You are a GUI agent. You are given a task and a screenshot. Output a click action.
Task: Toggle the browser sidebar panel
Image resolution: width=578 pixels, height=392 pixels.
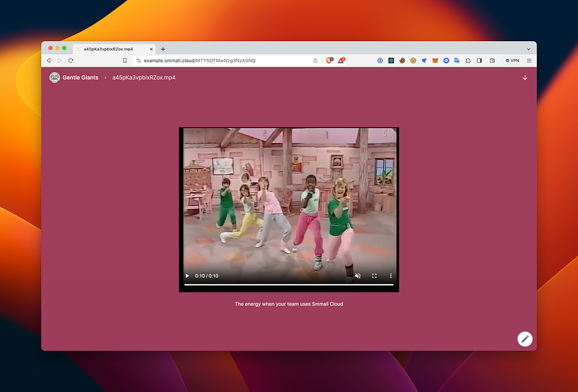(x=479, y=60)
